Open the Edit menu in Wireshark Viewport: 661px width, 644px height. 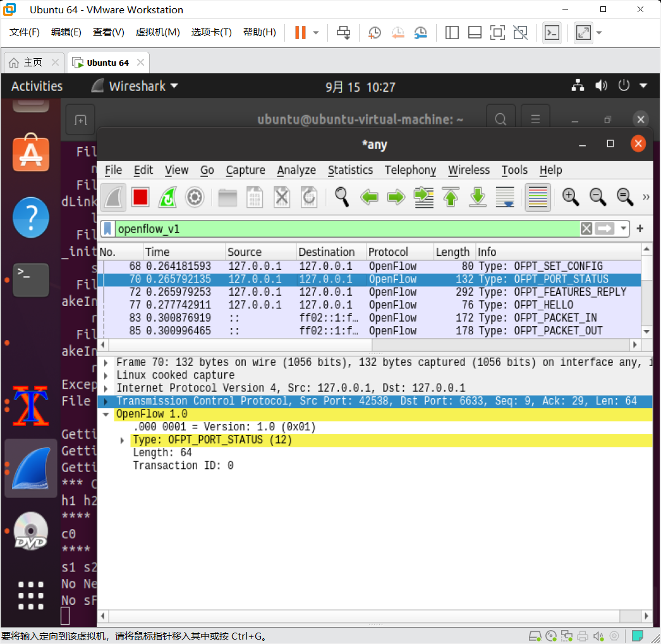pyautogui.click(x=143, y=170)
